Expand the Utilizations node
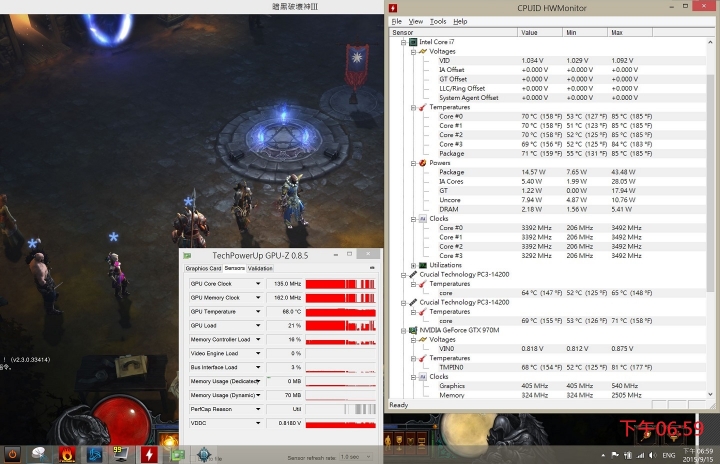The height and width of the screenshot is (464, 720). point(413,266)
